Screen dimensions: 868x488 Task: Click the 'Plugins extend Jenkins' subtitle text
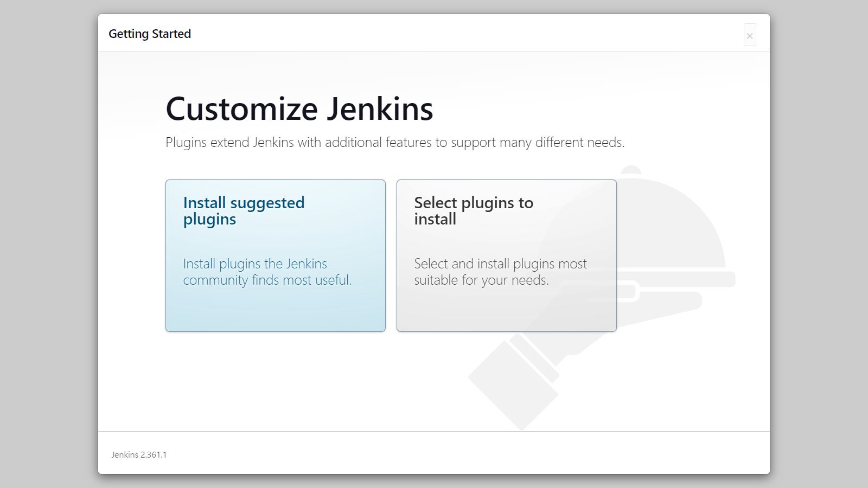[x=394, y=143]
